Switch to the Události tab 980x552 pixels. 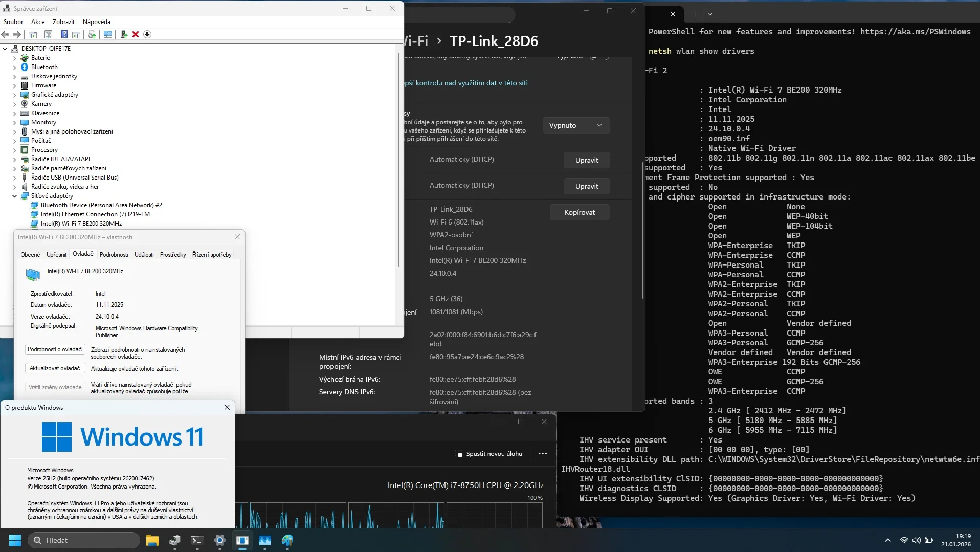click(144, 255)
